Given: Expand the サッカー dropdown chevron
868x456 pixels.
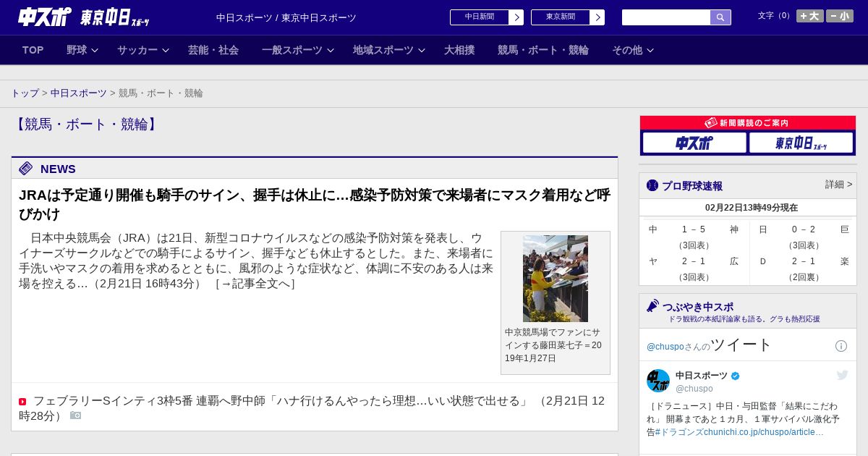Looking at the screenshot, I should pyautogui.click(x=165, y=50).
